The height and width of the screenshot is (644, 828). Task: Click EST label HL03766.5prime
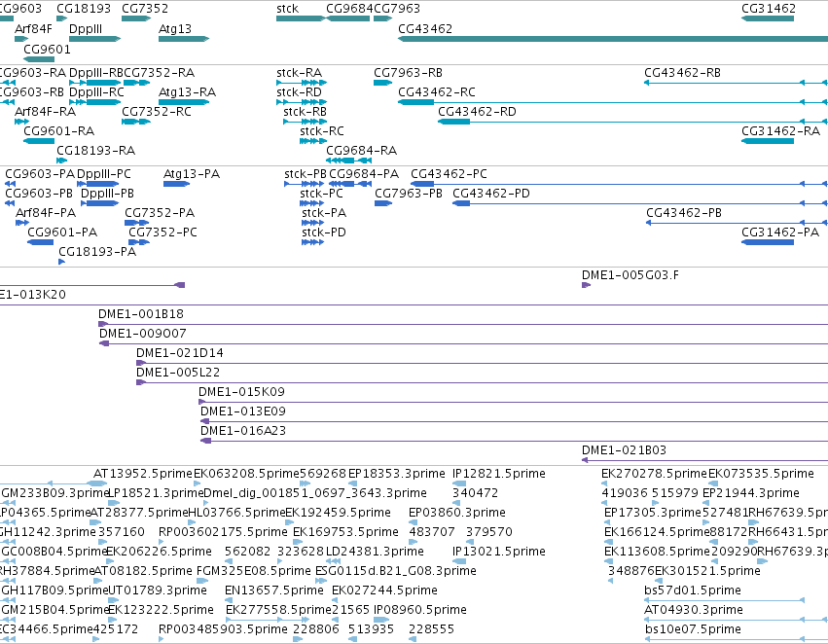coord(236,513)
